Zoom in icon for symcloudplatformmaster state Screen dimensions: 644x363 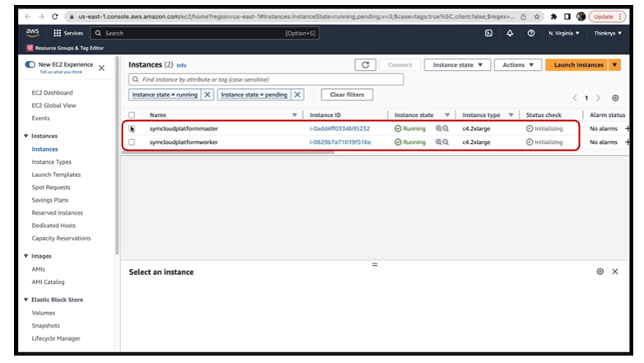tap(439, 128)
